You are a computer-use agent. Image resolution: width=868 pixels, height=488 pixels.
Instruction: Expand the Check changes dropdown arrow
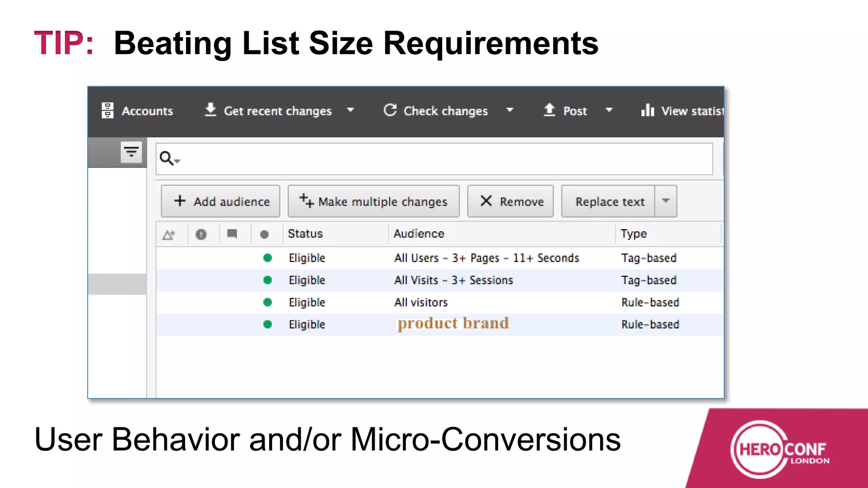click(x=510, y=110)
